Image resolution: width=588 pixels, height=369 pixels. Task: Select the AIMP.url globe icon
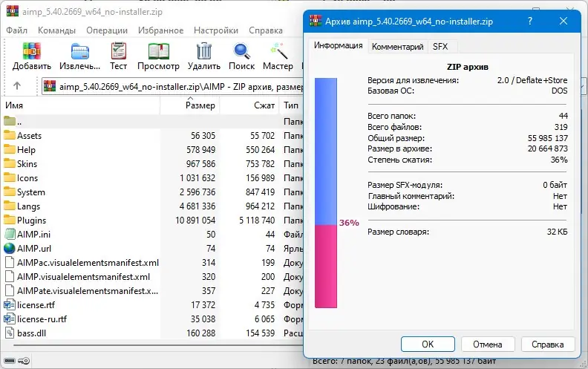point(10,248)
